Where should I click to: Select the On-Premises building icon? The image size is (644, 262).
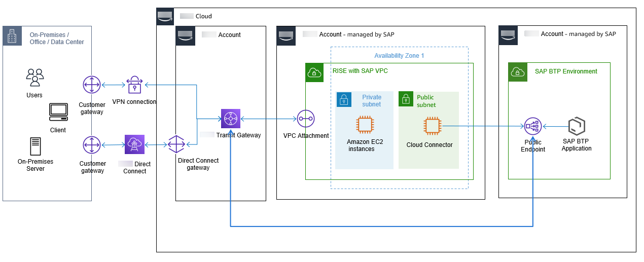point(12,35)
